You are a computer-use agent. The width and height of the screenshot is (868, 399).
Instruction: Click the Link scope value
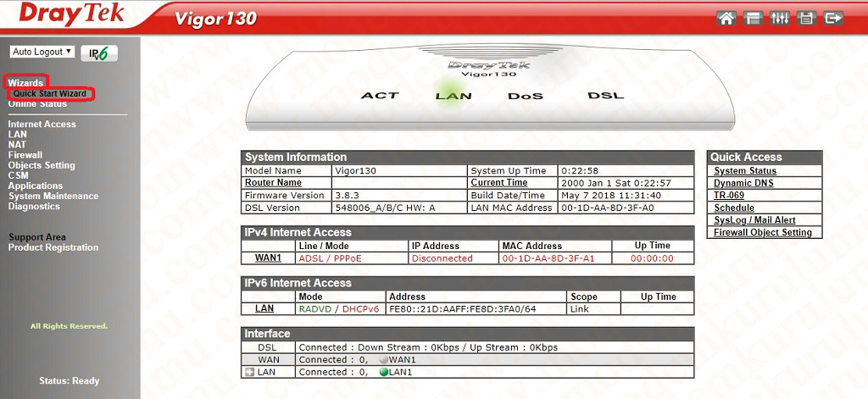tap(580, 309)
